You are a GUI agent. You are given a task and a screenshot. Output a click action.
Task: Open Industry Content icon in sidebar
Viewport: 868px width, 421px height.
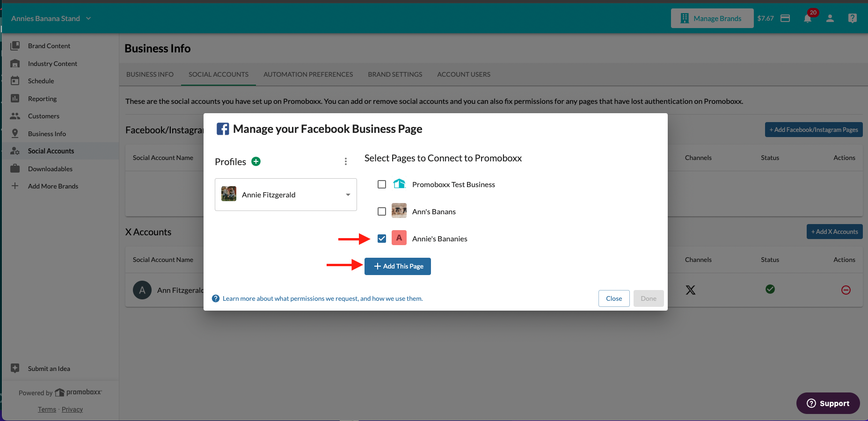coord(15,64)
